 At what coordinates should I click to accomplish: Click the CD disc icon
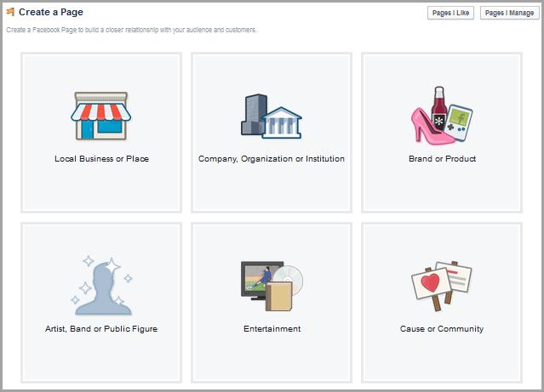click(290, 281)
